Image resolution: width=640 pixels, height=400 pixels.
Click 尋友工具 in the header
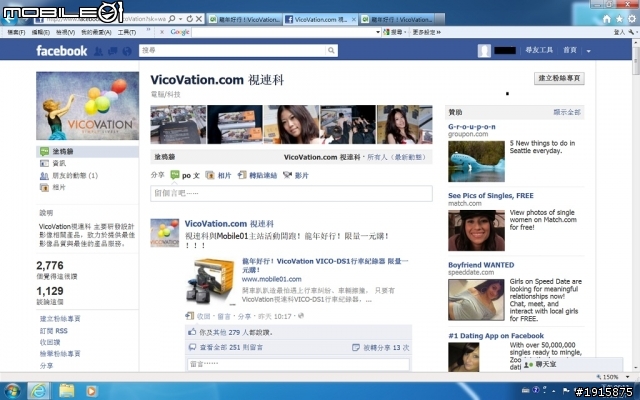539,50
